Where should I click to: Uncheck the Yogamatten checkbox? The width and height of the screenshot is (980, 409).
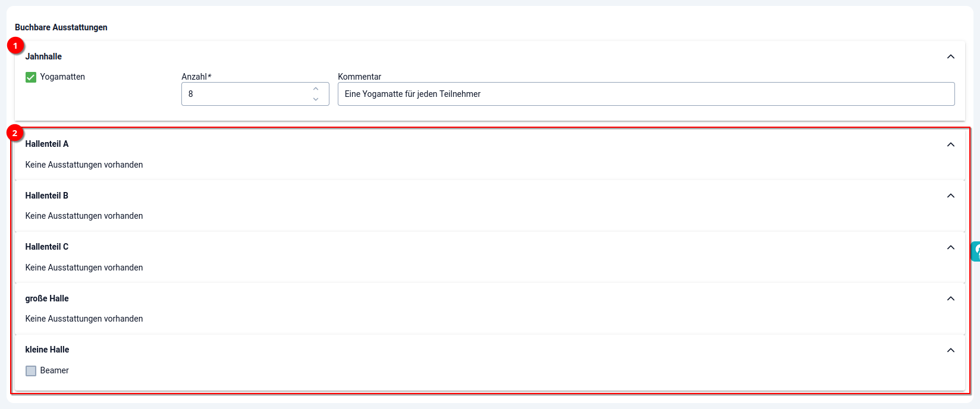(x=31, y=77)
